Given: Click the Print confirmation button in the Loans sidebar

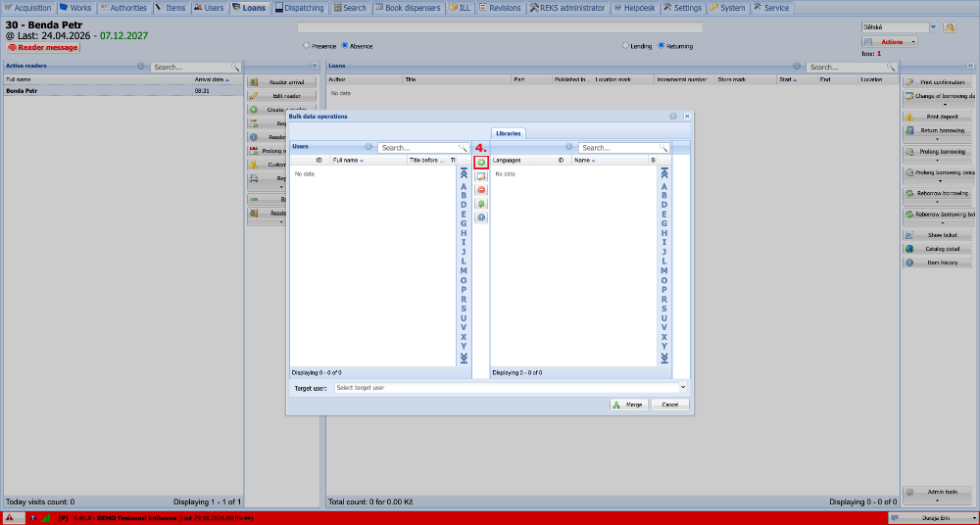Looking at the screenshot, I should pyautogui.click(x=938, y=82).
